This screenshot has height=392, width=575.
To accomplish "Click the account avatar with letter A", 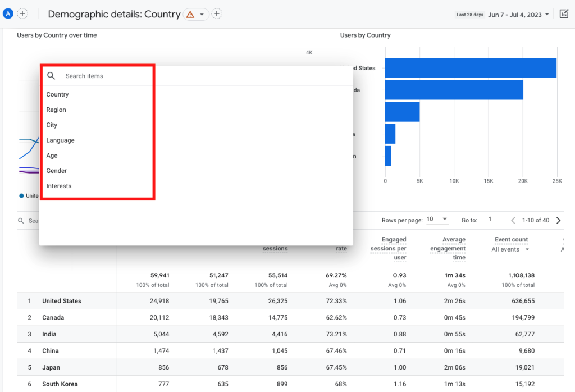I will click(7, 13).
